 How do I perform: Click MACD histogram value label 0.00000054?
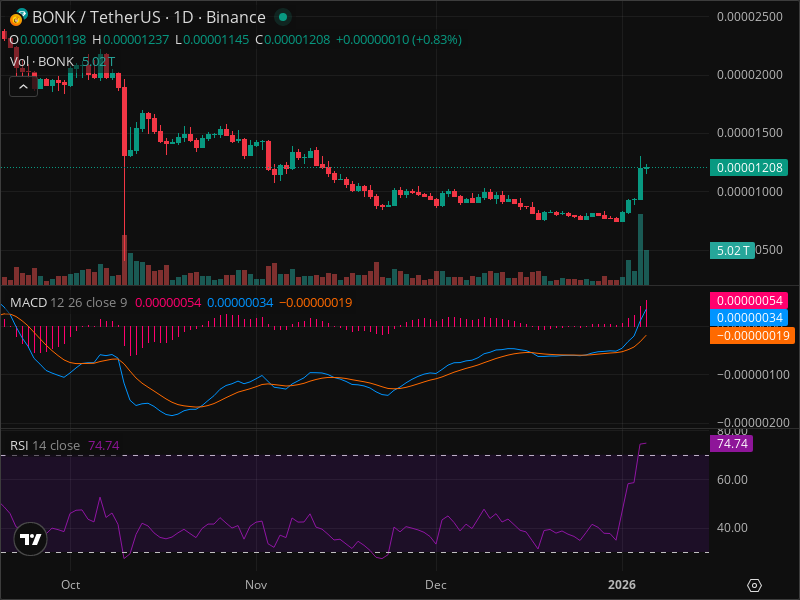tap(749, 301)
